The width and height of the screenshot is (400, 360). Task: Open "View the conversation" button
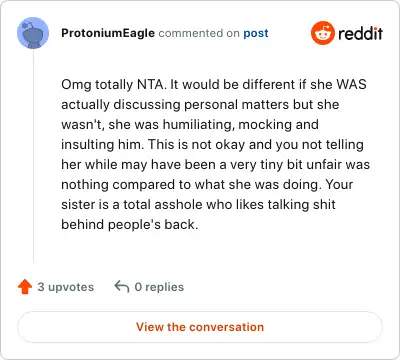[x=200, y=327]
